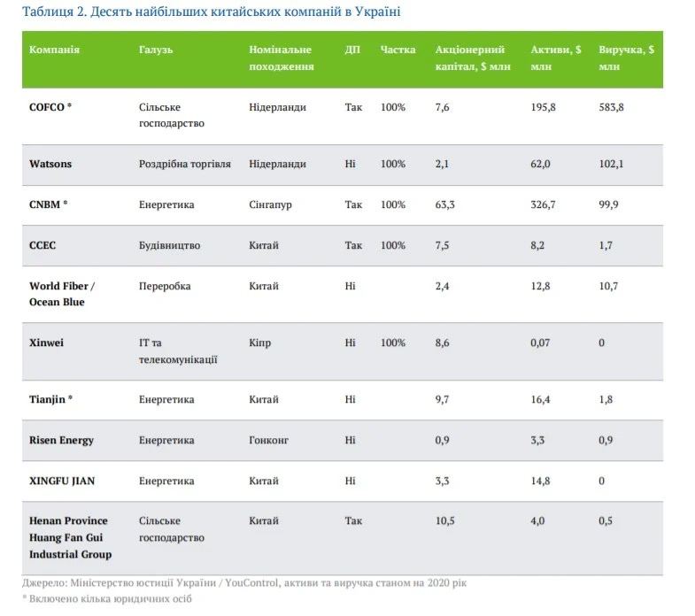Image resolution: width=695 pixels, height=616 pixels.
Task: Select the 'COFCO *' company cell
Action: (x=50, y=107)
